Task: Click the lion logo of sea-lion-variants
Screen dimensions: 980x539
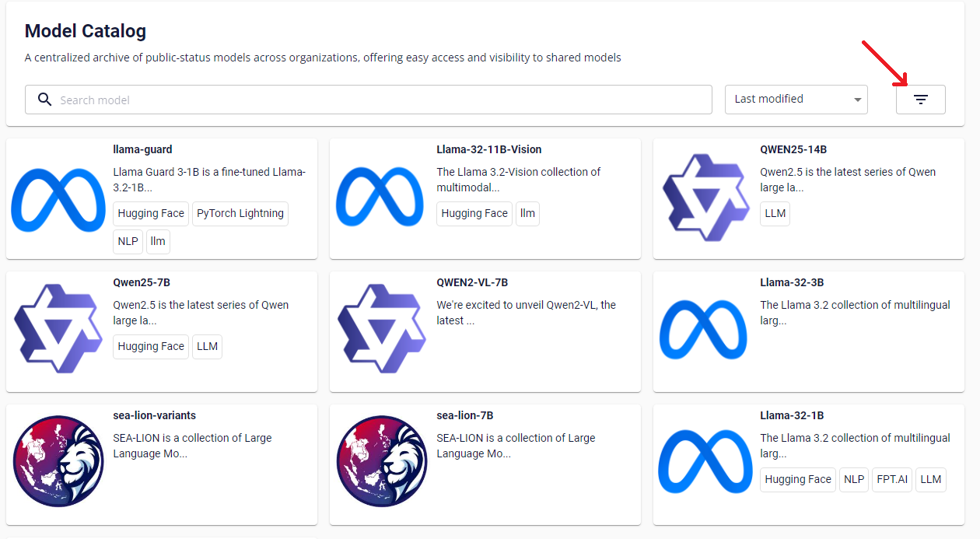Action: [58, 462]
